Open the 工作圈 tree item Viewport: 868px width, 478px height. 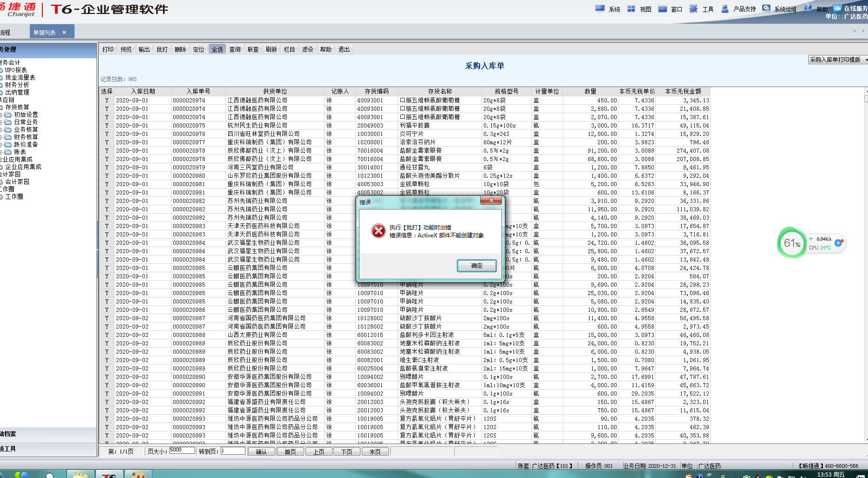click(14, 196)
